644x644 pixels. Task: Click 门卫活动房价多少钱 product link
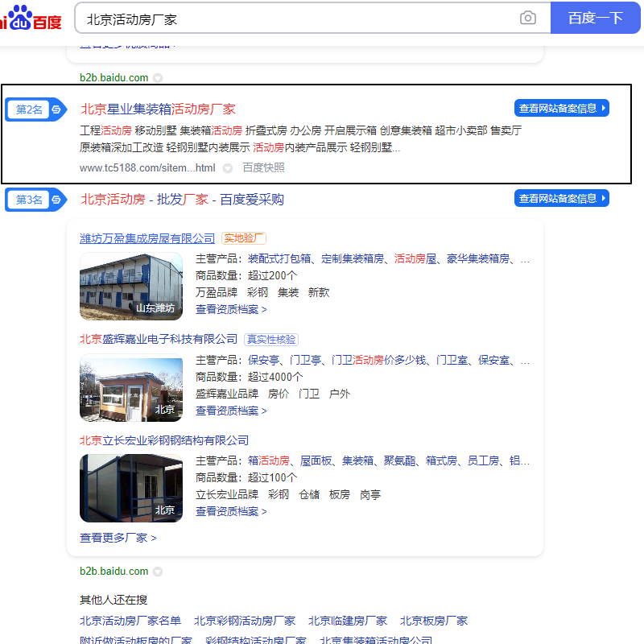pyautogui.click(x=378, y=360)
